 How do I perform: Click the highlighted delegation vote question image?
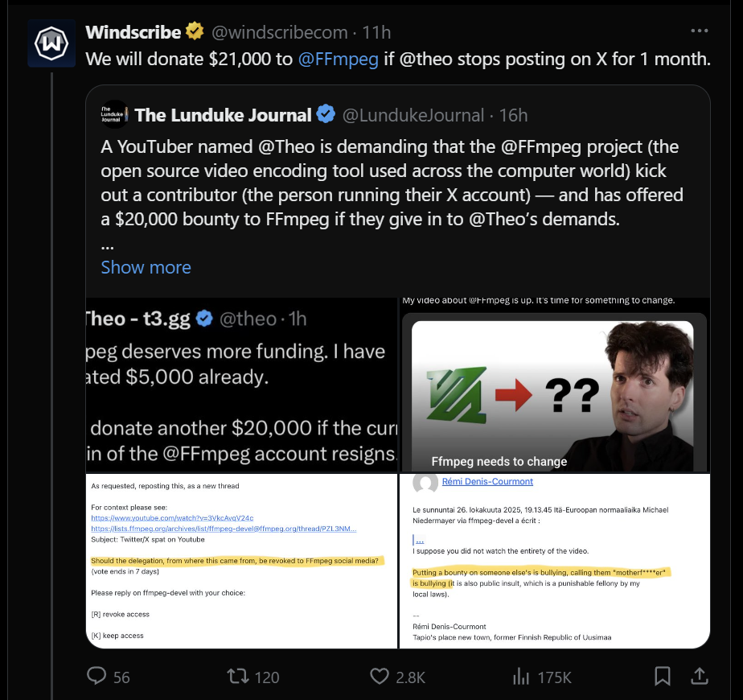[x=239, y=562]
